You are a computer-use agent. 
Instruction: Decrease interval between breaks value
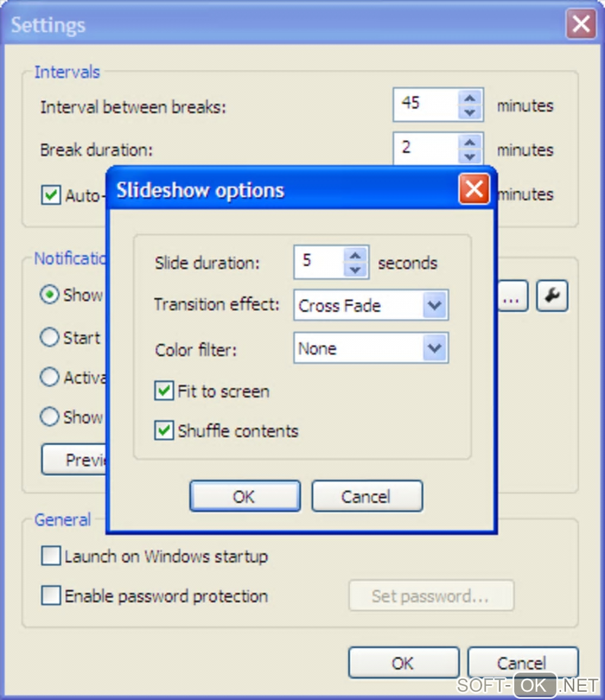[470, 112]
